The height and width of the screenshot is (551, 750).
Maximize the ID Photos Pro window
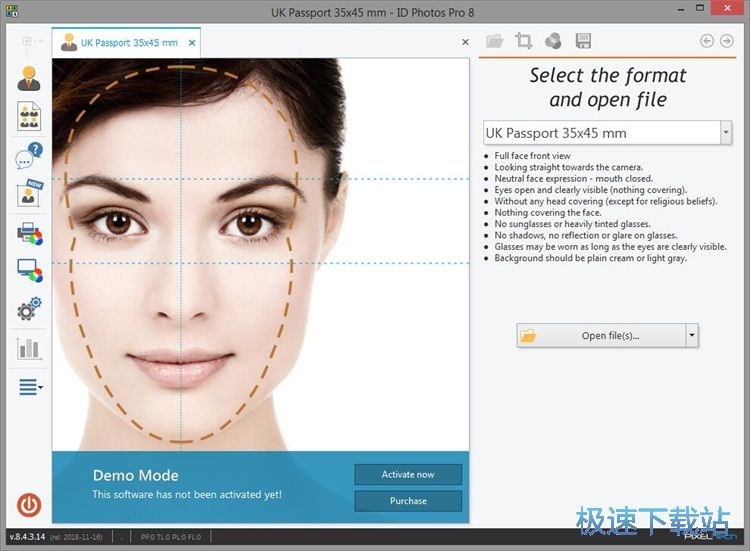pos(700,8)
